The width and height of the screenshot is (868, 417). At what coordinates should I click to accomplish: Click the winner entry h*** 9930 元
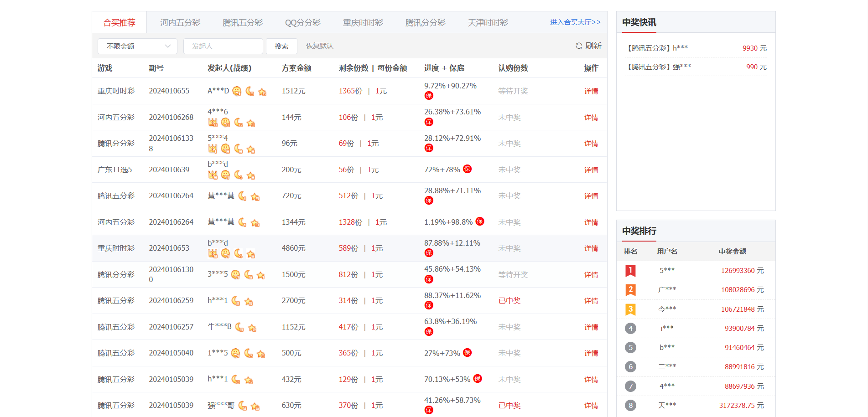pyautogui.click(x=696, y=48)
